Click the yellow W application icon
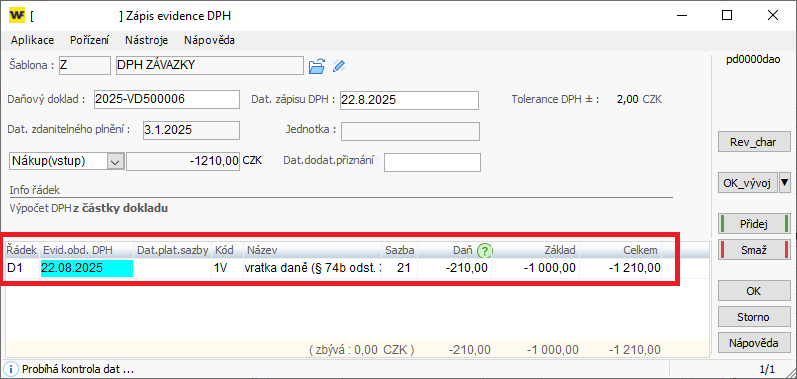The image size is (797, 379). (x=17, y=16)
